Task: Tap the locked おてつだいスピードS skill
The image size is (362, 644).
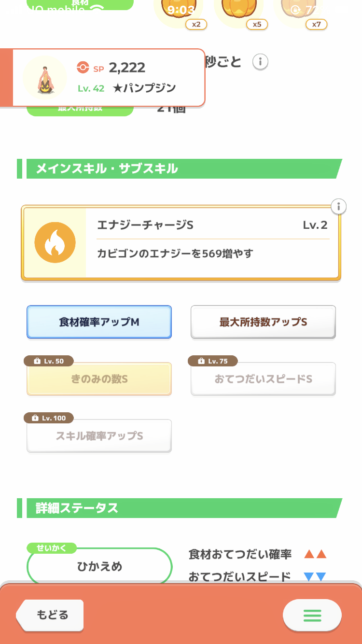Action: tap(263, 379)
